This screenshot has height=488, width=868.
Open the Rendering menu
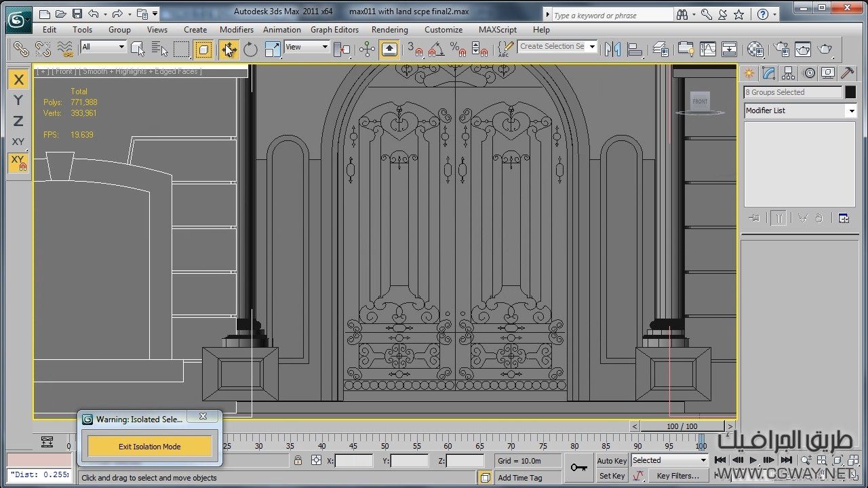[x=389, y=30]
